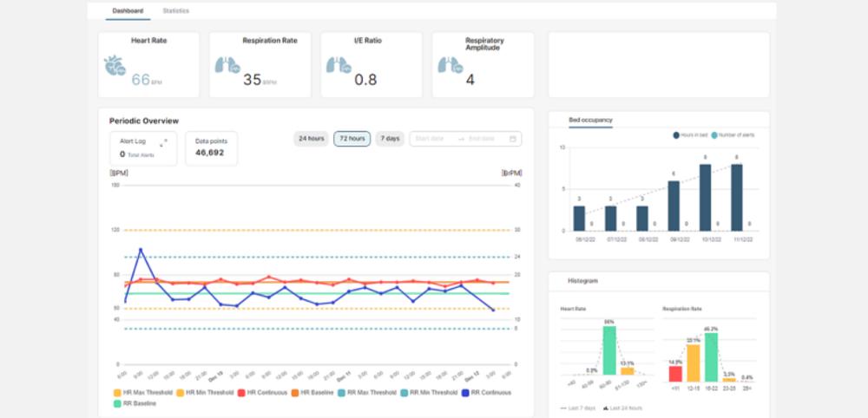
Task: Click the Respiration Rate lungs icon
Action: (x=225, y=65)
